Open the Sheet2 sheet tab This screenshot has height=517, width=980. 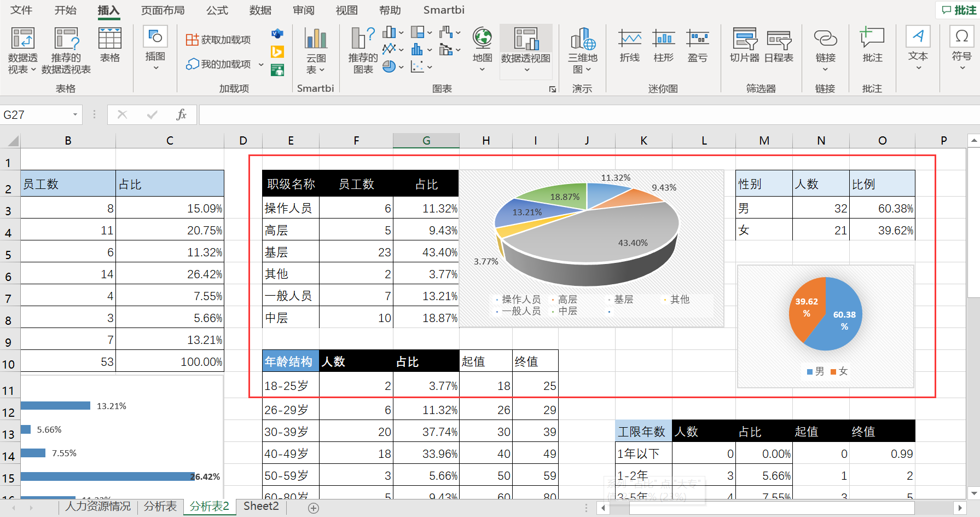click(x=261, y=506)
